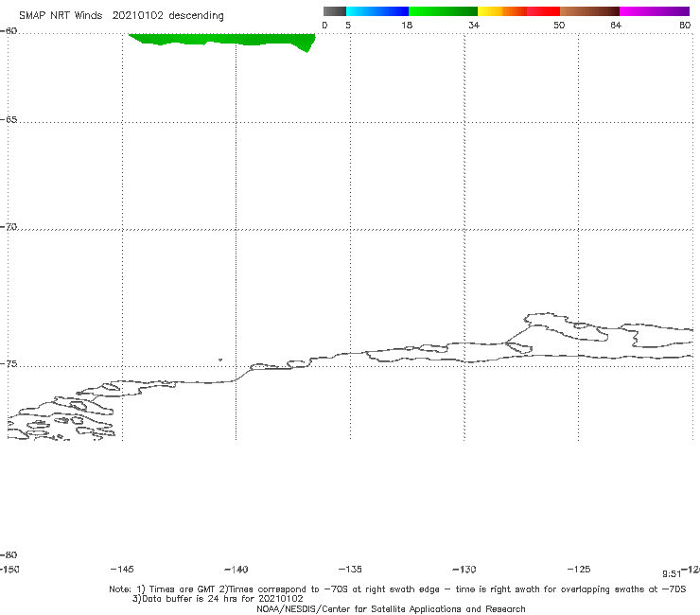The height and width of the screenshot is (615, 700).
Task: Click the longitude label "-145"
Action: [x=122, y=570]
